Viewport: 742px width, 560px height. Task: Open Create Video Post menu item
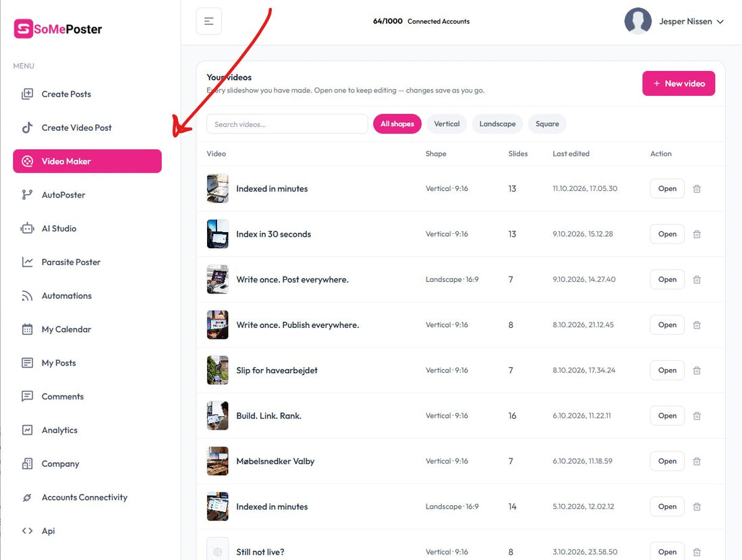(87, 128)
